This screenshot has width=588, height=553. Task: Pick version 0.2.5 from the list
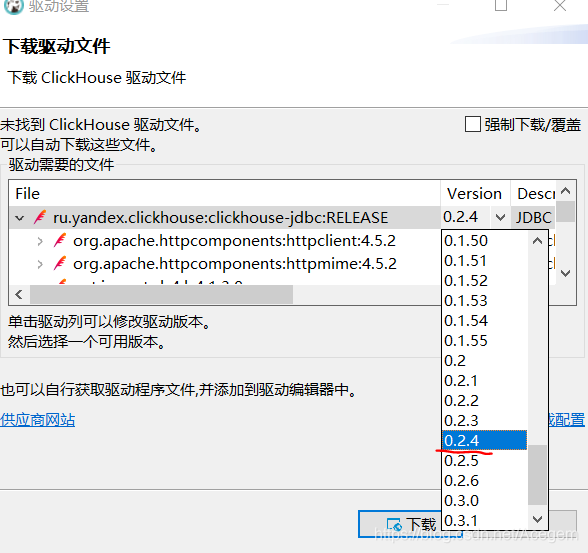[484, 461]
